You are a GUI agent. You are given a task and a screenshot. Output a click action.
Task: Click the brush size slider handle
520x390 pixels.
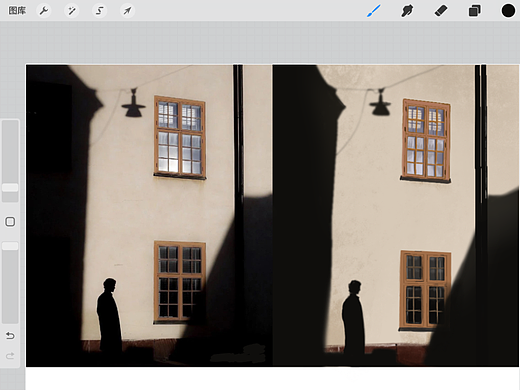(x=10, y=187)
